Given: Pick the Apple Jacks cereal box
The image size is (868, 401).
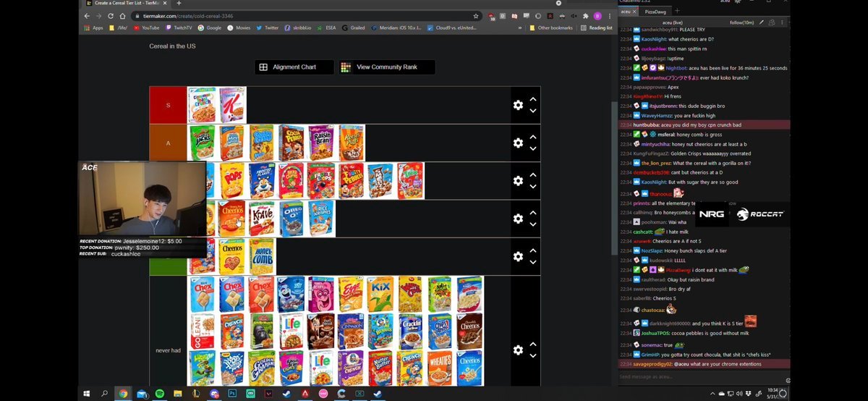Looking at the screenshot, I should click(x=203, y=143).
